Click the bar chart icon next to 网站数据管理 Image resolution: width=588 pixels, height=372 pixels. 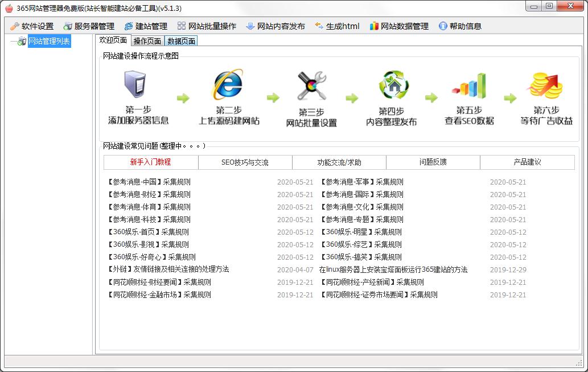(374, 26)
